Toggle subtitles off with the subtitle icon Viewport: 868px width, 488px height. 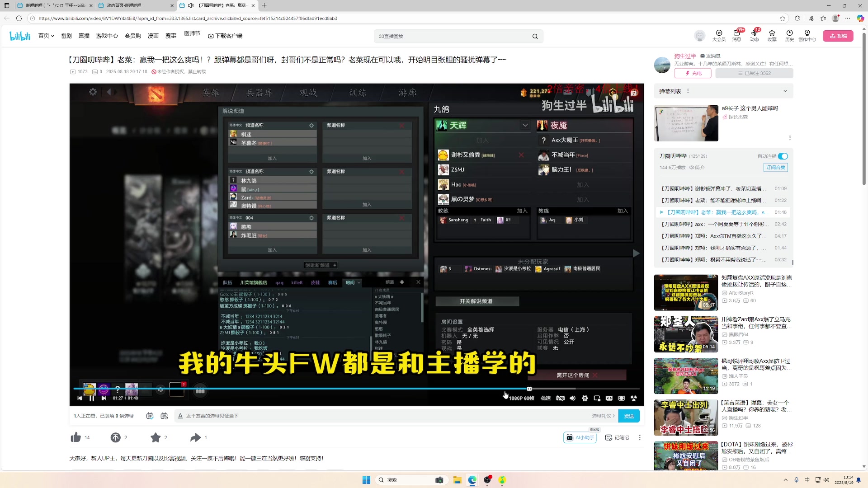tap(560, 398)
